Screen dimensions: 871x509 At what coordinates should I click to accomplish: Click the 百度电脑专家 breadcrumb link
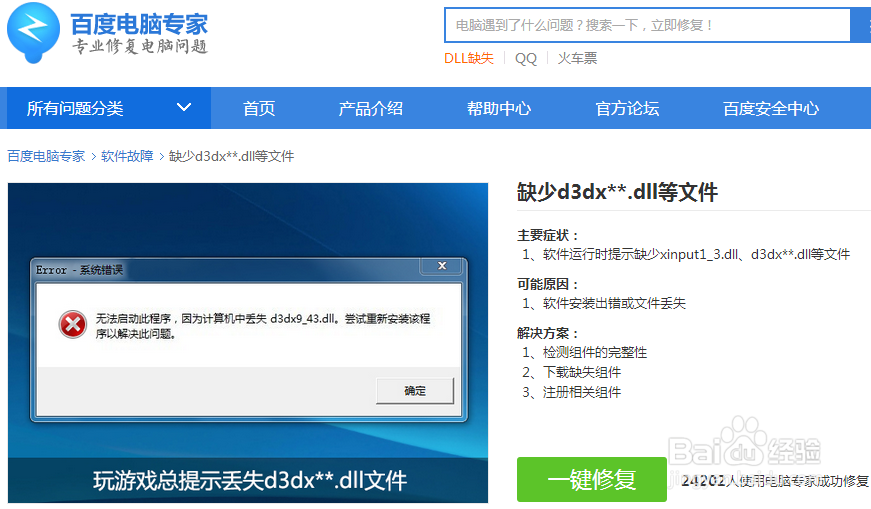pyautogui.click(x=46, y=156)
